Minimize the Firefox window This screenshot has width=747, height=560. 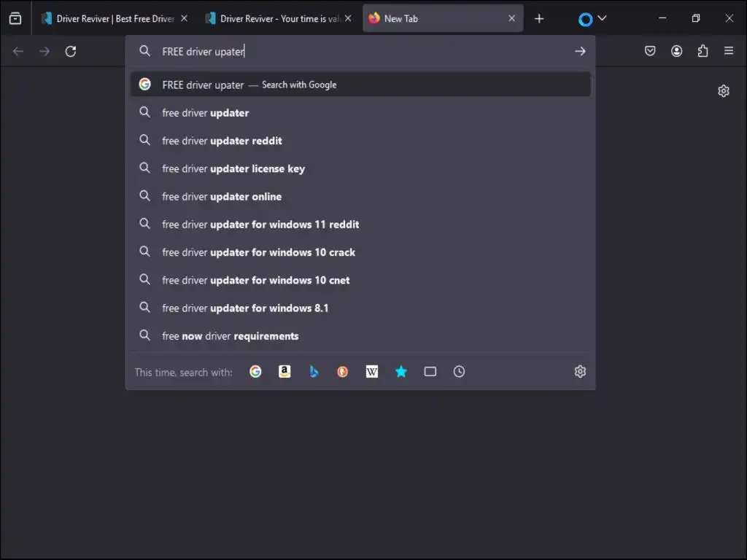(x=662, y=18)
